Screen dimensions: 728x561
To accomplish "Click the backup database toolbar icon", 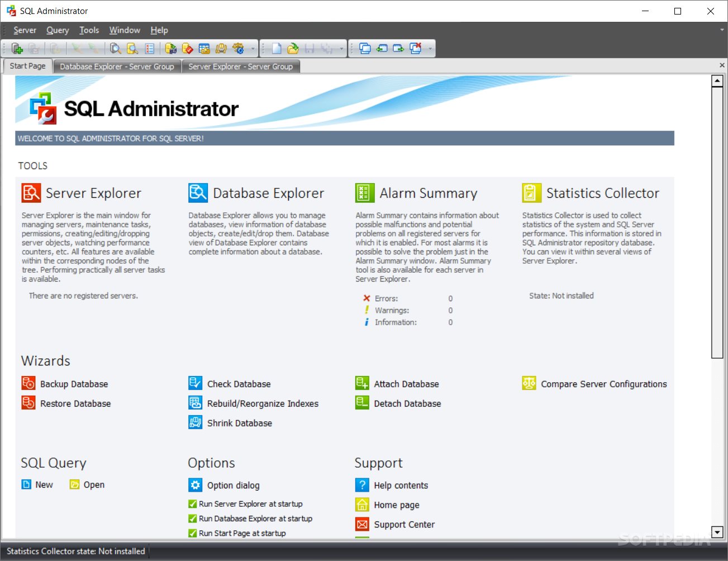I will pyautogui.click(x=172, y=49).
